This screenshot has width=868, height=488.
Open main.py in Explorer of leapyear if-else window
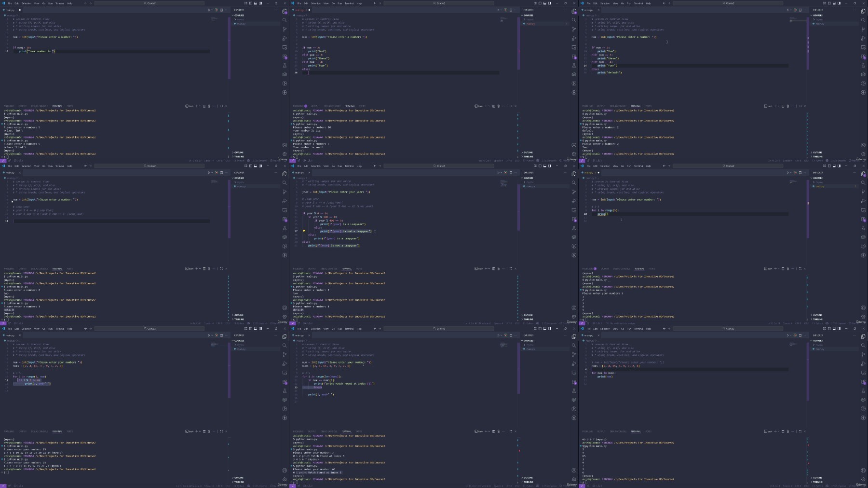pyautogui.click(x=530, y=186)
